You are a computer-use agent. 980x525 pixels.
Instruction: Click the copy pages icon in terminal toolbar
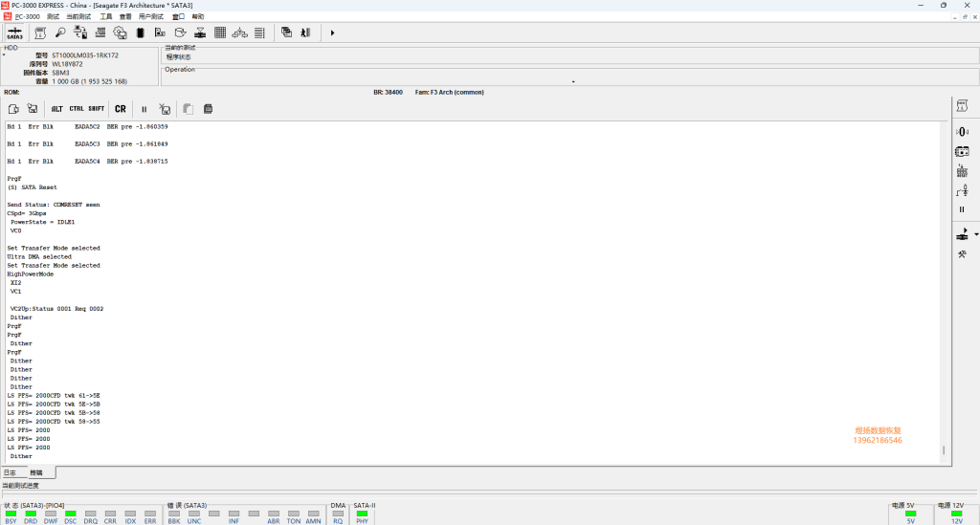189,109
